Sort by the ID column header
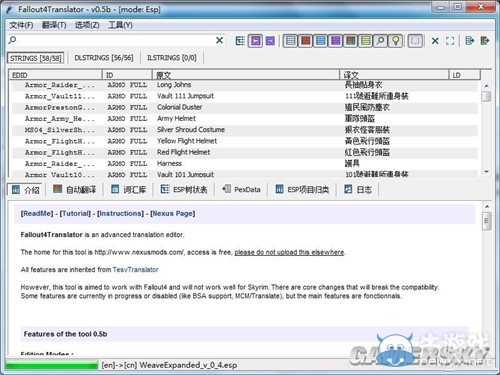 point(127,75)
